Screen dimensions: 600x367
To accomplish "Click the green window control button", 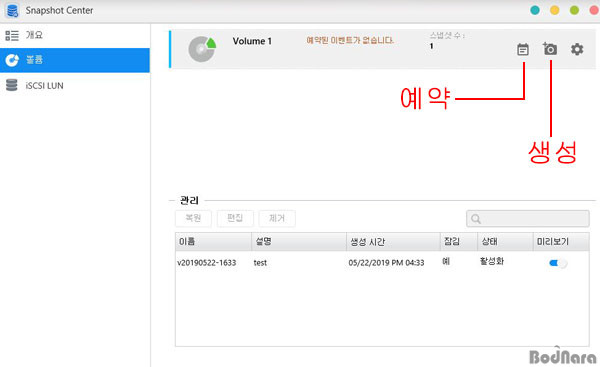I will pyautogui.click(x=574, y=10).
